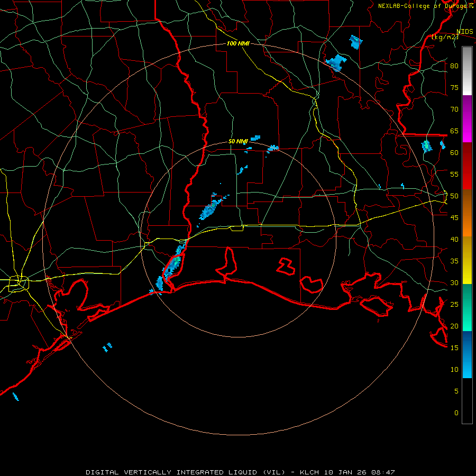Click the 0 value on the color scale
The width and height of the screenshot is (476, 476).
(x=456, y=413)
